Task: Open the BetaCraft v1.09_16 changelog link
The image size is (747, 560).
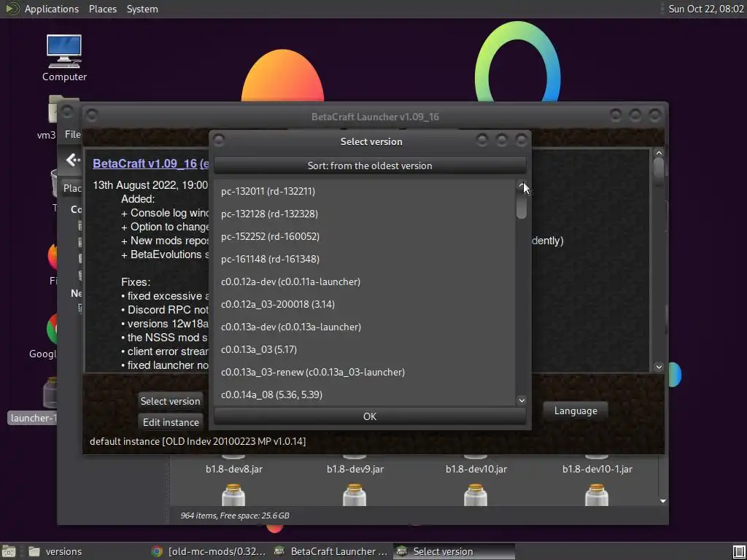Action: 150,163
